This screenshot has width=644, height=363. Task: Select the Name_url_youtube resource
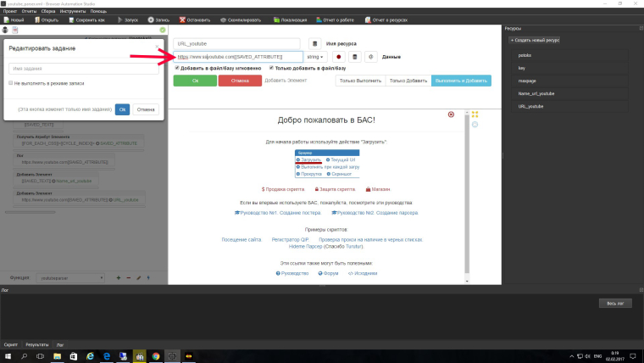(x=569, y=94)
